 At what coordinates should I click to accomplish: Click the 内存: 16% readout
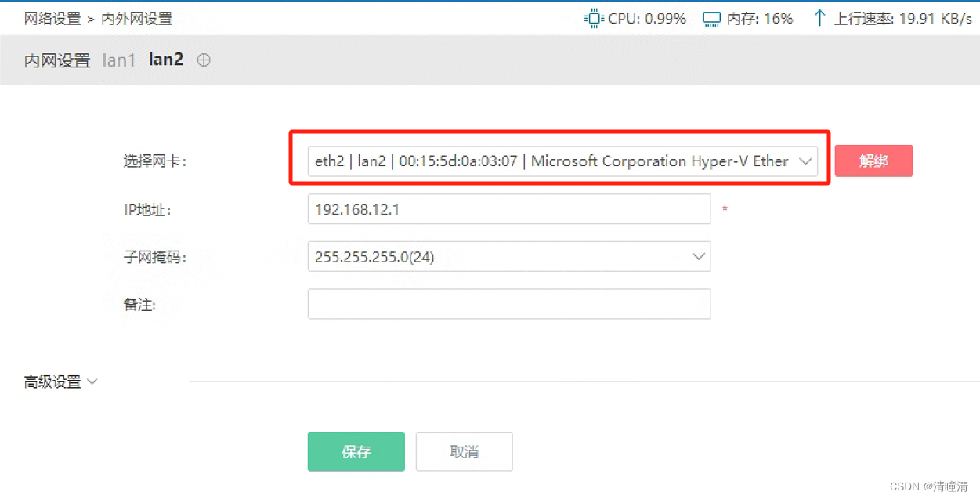click(760, 19)
